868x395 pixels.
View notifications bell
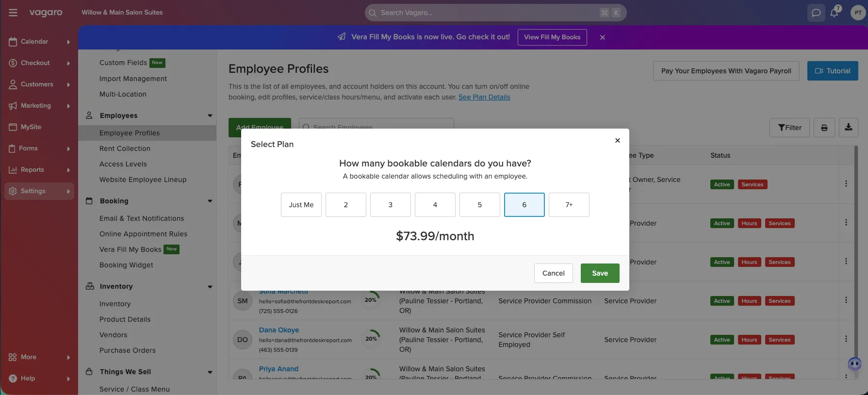coord(835,13)
